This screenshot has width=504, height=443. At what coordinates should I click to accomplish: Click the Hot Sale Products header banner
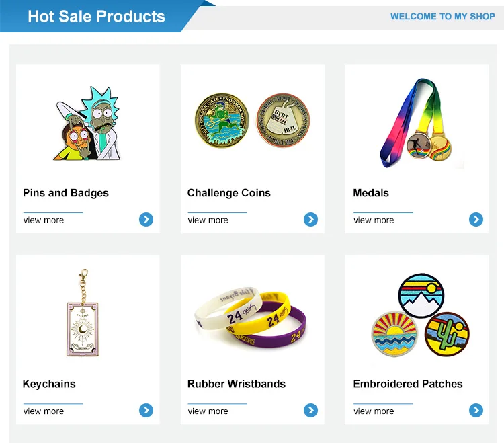pyautogui.click(x=96, y=16)
